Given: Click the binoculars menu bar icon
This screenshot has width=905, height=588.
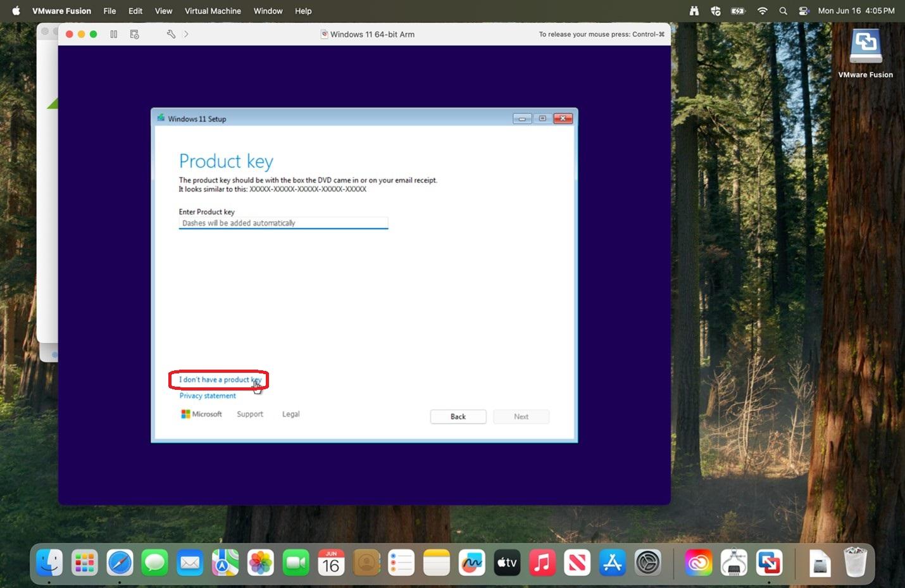Looking at the screenshot, I should pos(694,11).
